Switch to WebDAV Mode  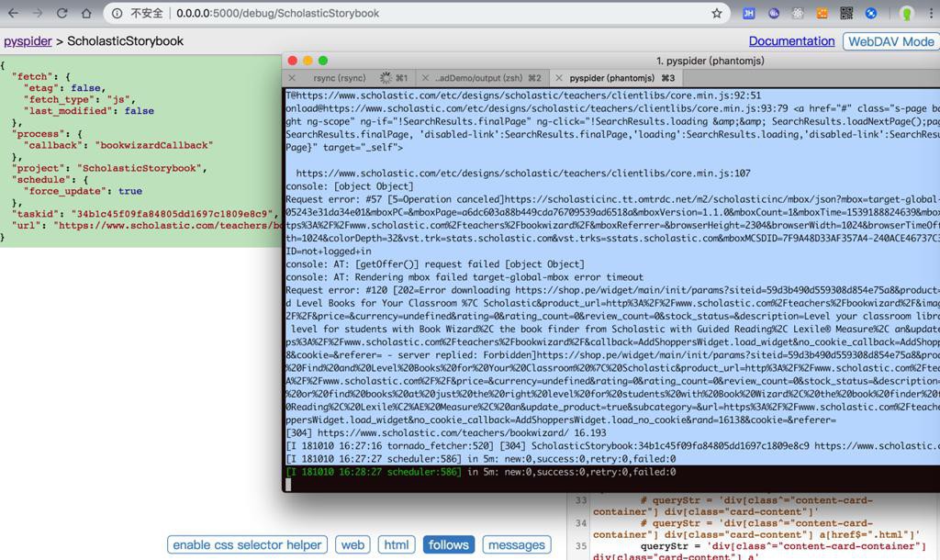click(890, 41)
